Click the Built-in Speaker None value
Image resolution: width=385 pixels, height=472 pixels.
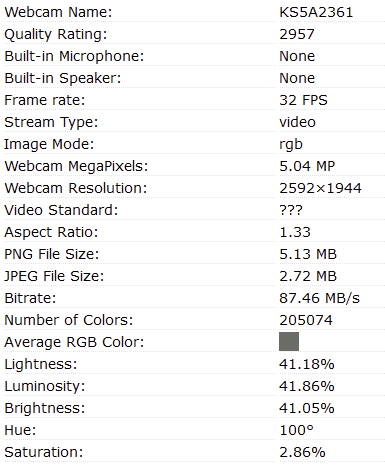pyautogui.click(x=297, y=78)
